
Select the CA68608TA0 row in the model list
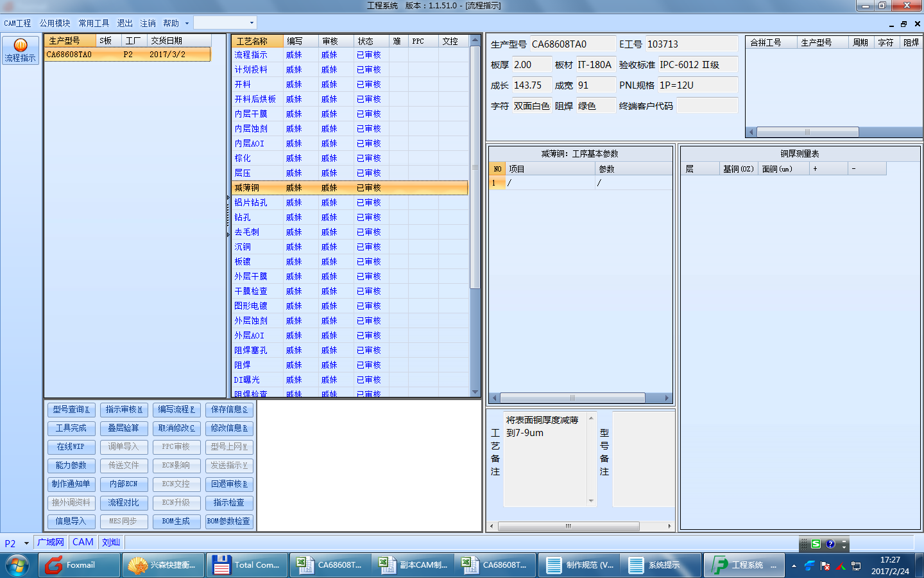[128, 55]
